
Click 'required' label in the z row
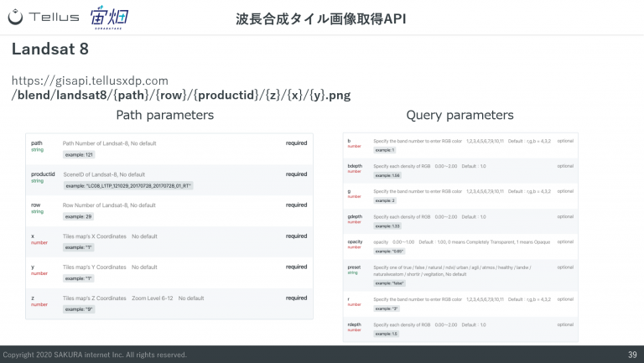click(296, 298)
